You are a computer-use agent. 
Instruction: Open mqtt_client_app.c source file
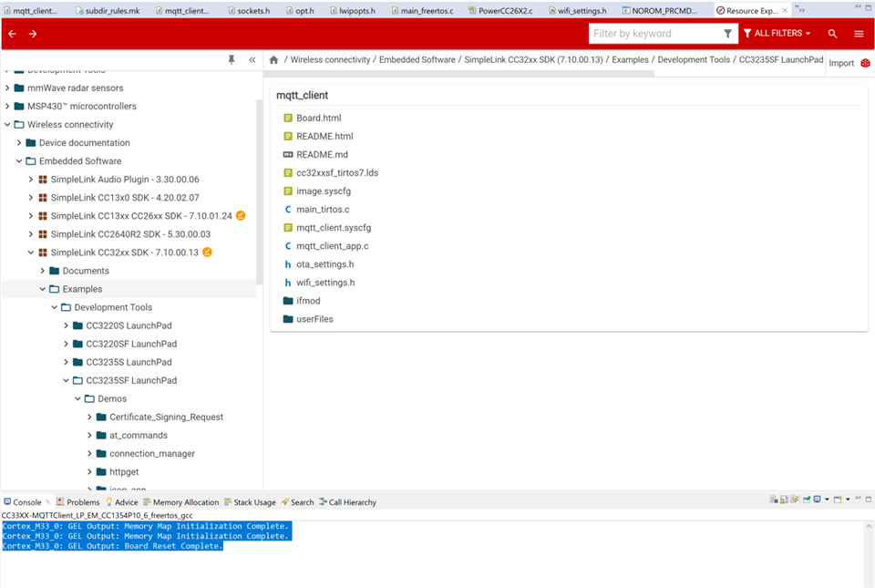click(332, 246)
